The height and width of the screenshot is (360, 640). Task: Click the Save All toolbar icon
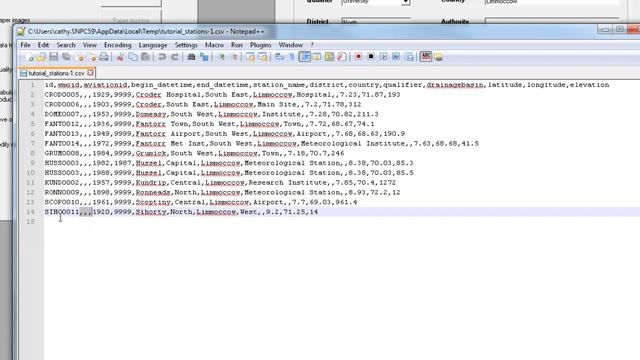(x=66, y=57)
